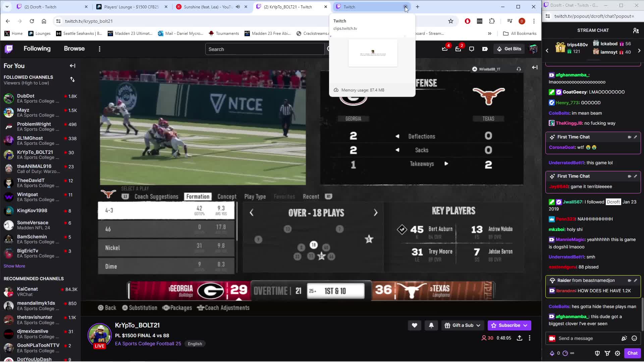Switch to the Dcroft Twitch tab

(52, 7)
